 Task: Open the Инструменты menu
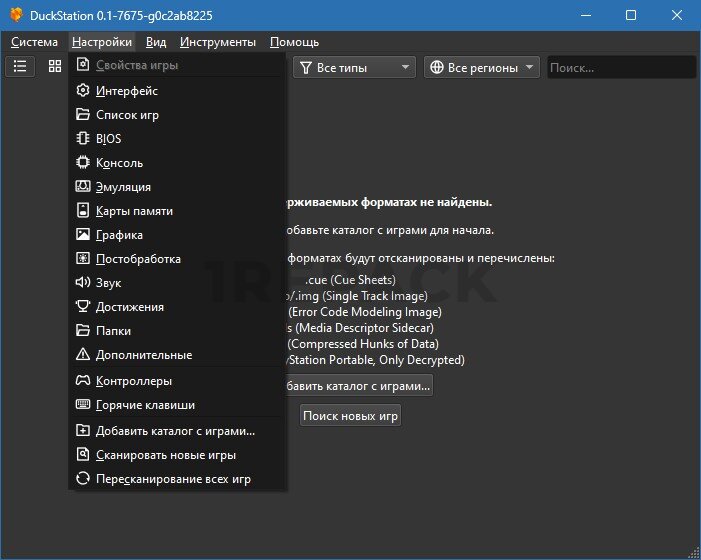(218, 42)
